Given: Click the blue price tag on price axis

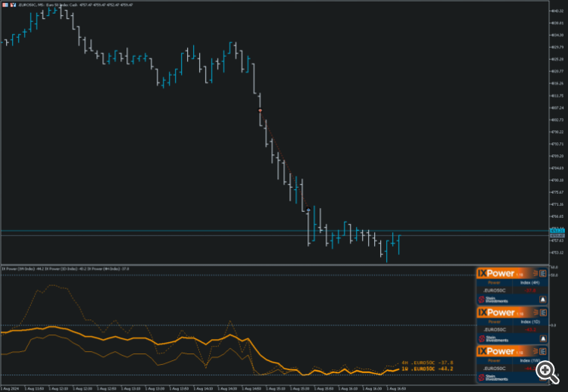Looking at the screenshot, I should (557, 231).
